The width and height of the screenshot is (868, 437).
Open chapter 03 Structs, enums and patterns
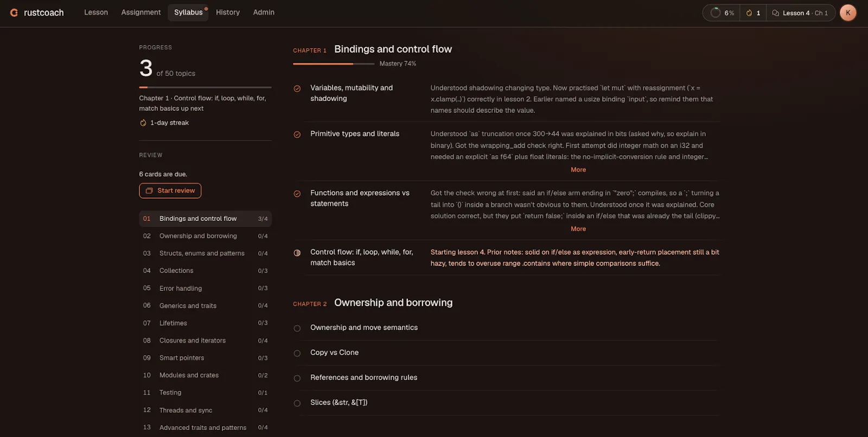coord(205,254)
